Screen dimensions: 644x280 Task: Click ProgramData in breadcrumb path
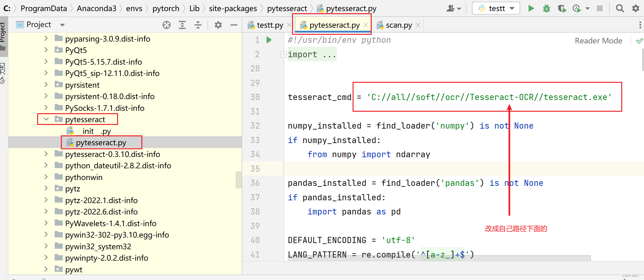(44, 8)
